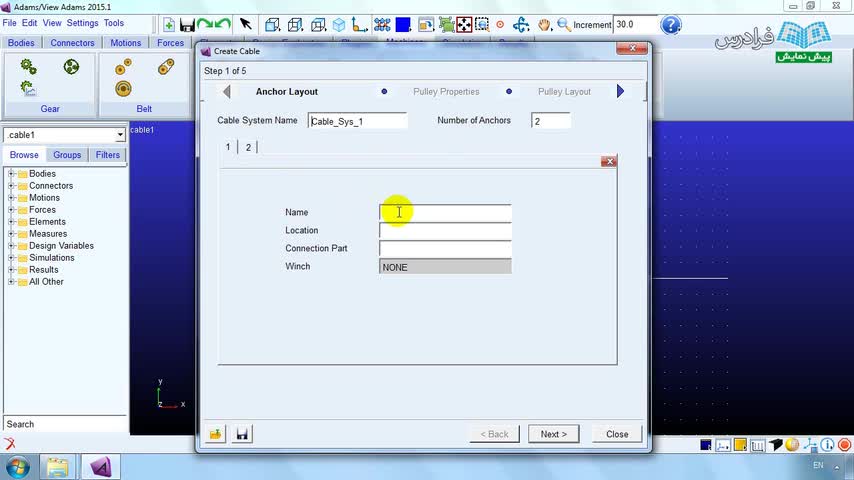Click the yellow square status bar icon
The image size is (854, 480).
click(x=740, y=445)
